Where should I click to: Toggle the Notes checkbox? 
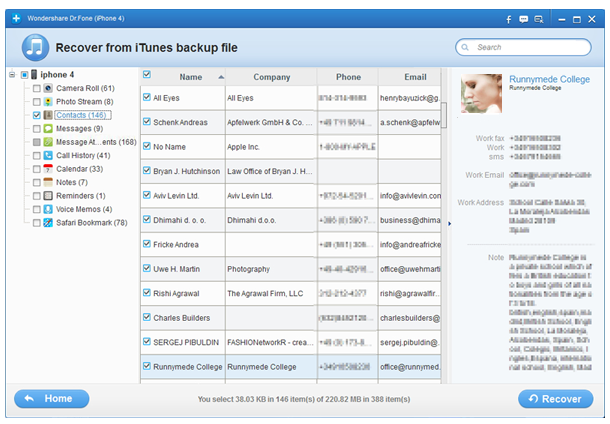37,182
